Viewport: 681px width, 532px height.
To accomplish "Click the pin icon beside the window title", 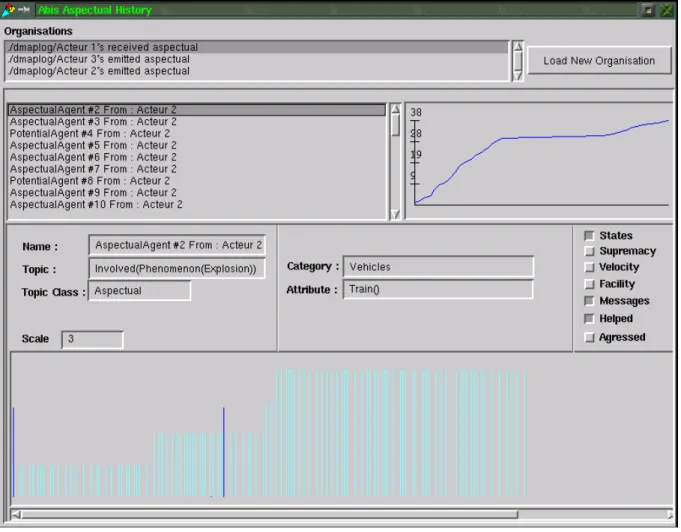I will click(x=23, y=10).
